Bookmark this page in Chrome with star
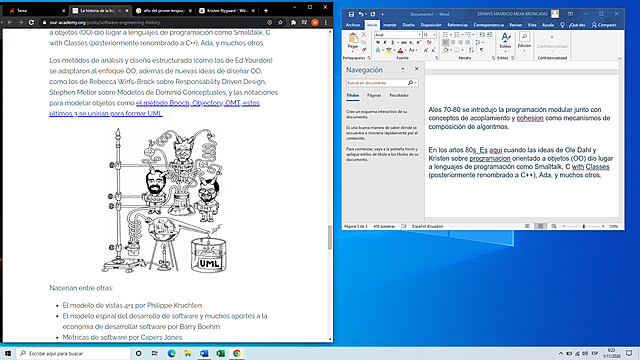 tap(280, 22)
